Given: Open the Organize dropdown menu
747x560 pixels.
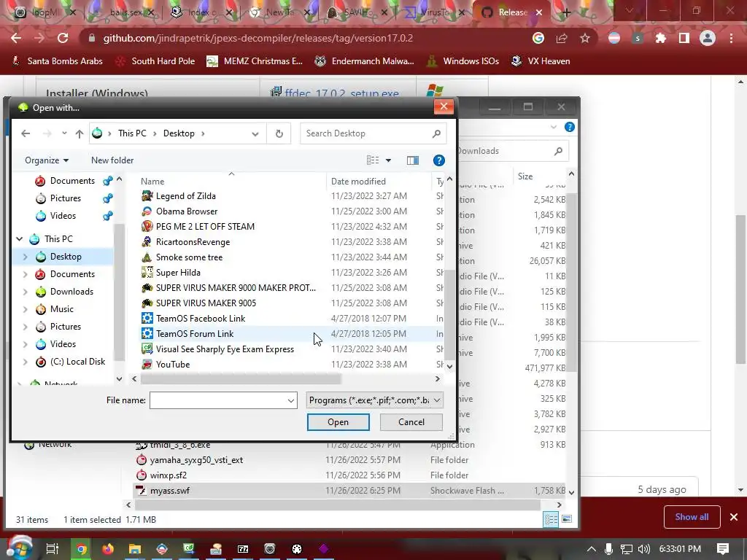Looking at the screenshot, I should (x=46, y=160).
